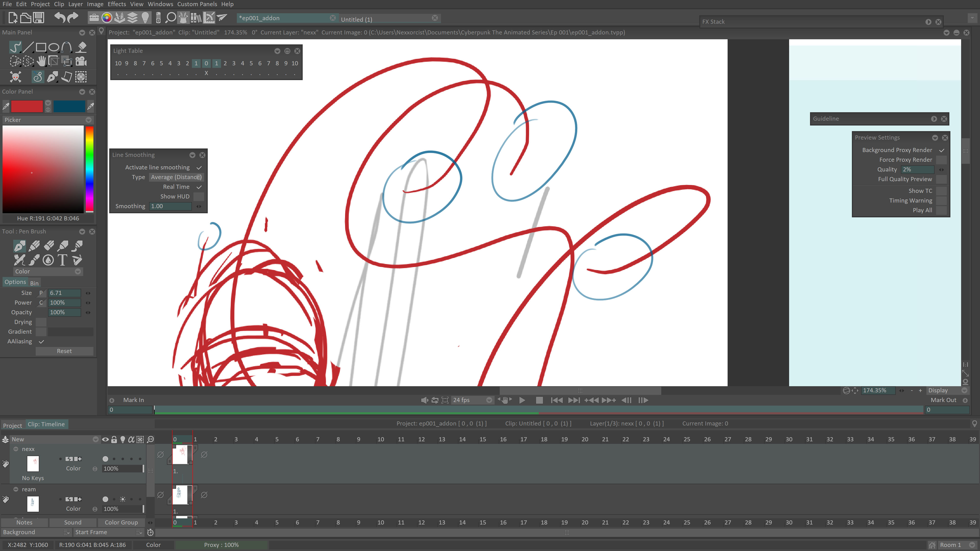The image size is (980, 551).
Task: Click the magic hat icon in toolbar
Action: [x=183, y=18]
